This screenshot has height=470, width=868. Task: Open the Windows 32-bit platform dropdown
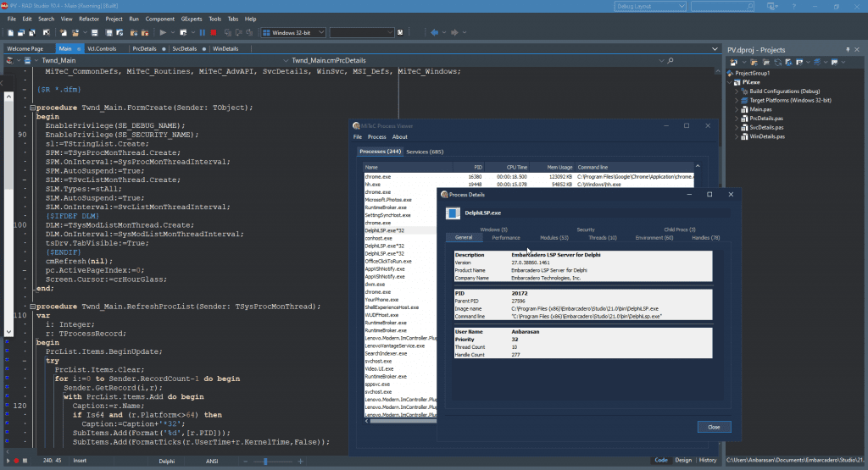tap(321, 33)
